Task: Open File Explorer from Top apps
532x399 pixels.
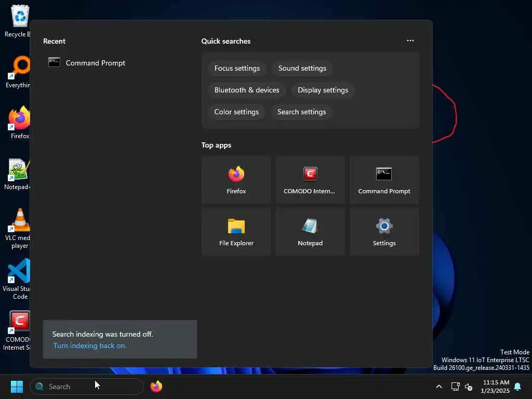Action: click(x=236, y=232)
